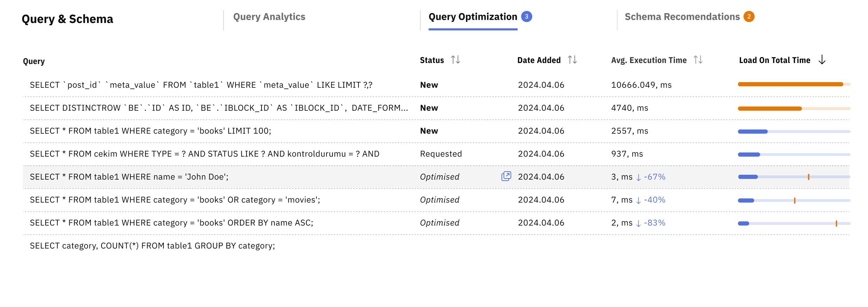Select the GROUP BY category query row
868x307 pixels.
[x=152, y=246]
